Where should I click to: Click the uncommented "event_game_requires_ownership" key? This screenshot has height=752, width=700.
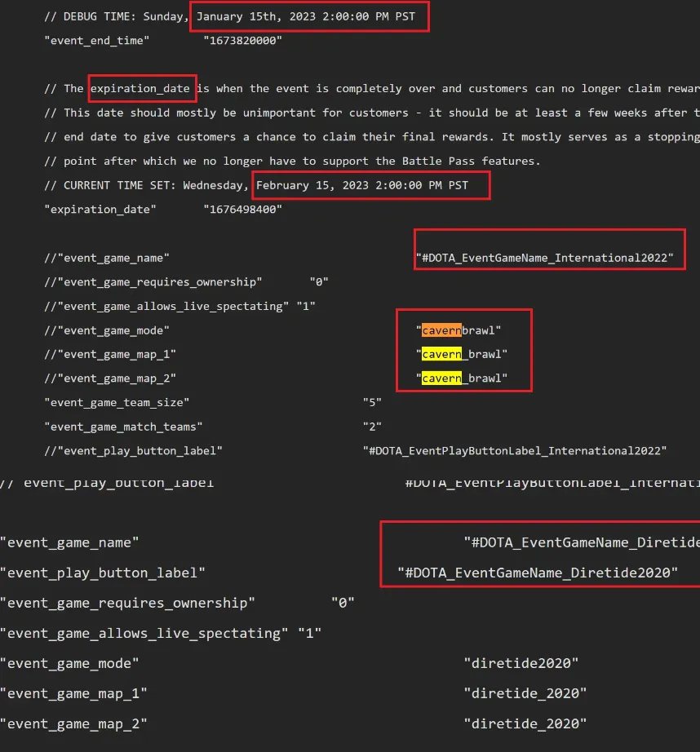point(127,604)
